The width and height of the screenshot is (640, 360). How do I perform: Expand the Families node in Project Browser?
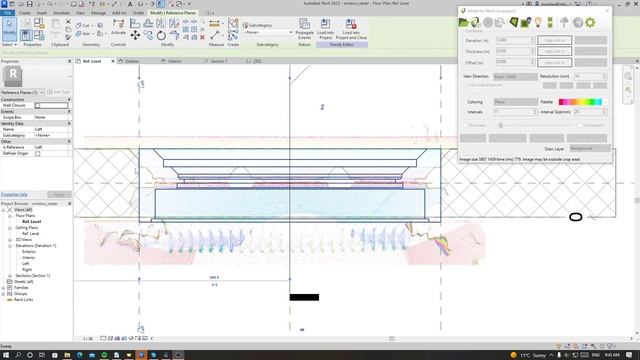(3, 288)
